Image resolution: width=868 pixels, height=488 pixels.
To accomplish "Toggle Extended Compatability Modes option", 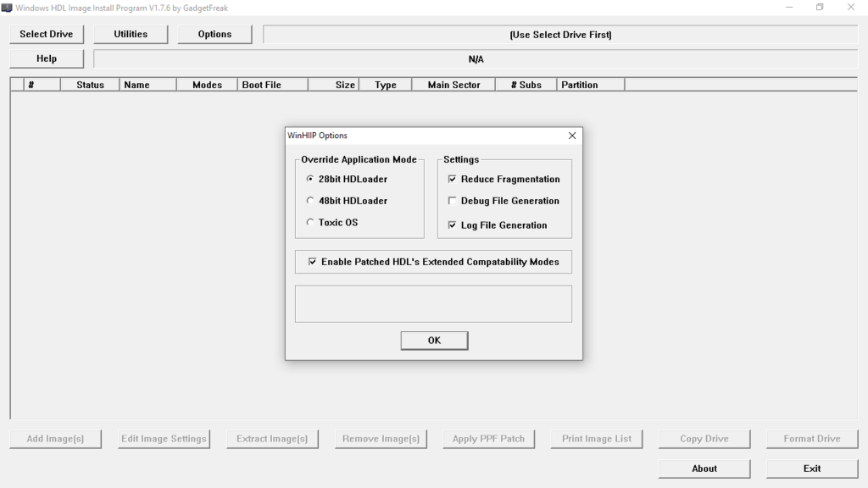I will [312, 262].
